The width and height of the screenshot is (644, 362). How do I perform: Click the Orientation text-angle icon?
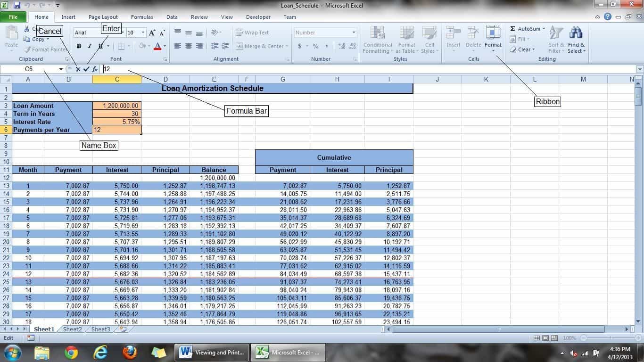[x=215, y=33]
